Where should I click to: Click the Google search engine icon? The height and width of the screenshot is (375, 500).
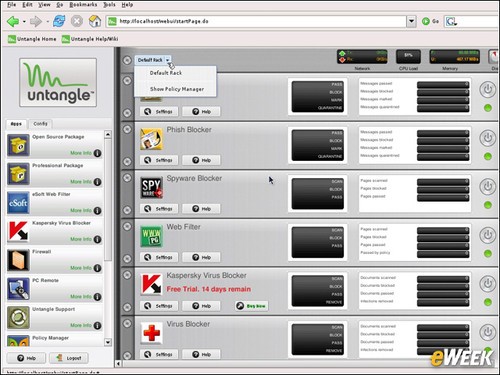coord(451,22)
